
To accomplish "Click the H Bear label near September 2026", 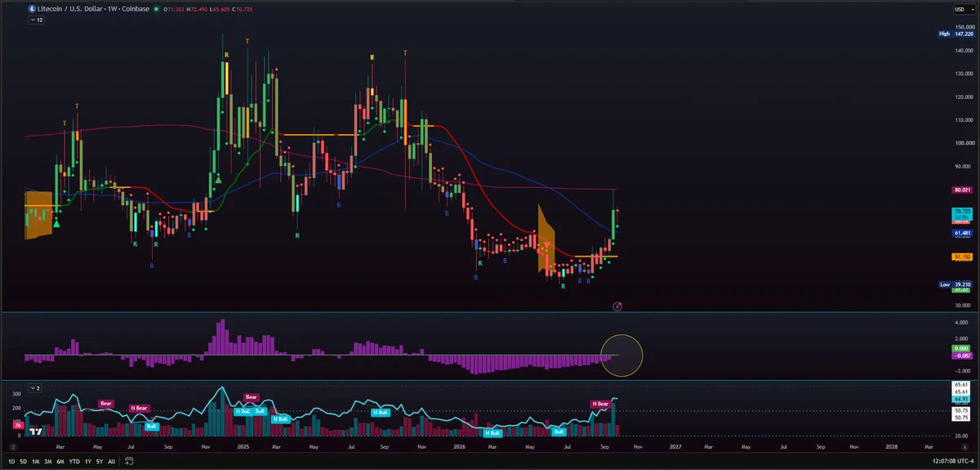I will 601,404.
